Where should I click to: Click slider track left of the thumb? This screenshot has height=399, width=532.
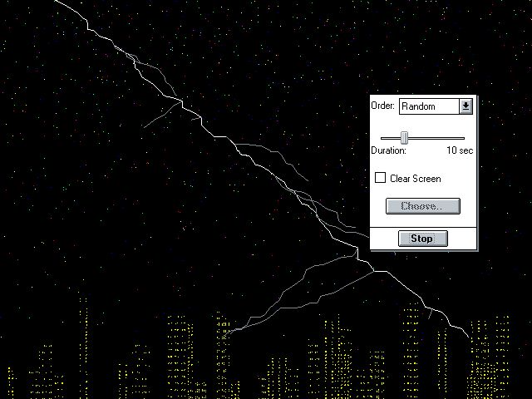tap(389, 138)
